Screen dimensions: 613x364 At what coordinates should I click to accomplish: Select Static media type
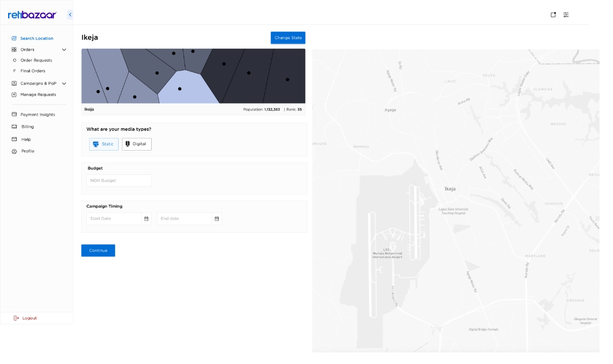[104, 144]
